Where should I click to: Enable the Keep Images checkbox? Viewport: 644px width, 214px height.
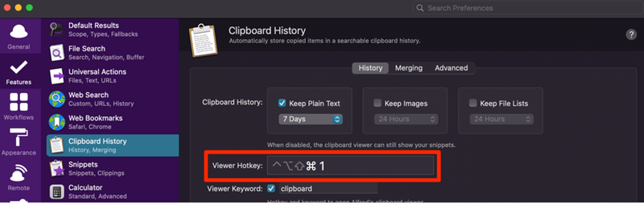(377, 103)
